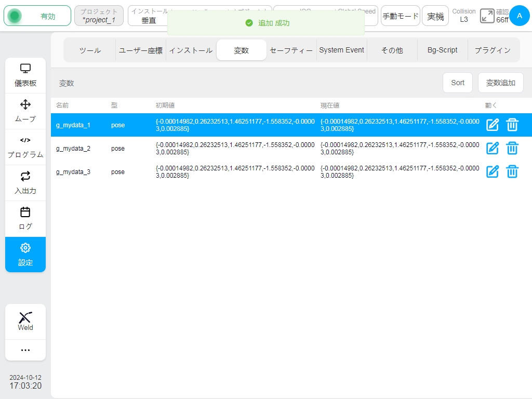Screen dimensions: 532x399
Task: Switch to the ツール tab
Action: tap(90, 50)
